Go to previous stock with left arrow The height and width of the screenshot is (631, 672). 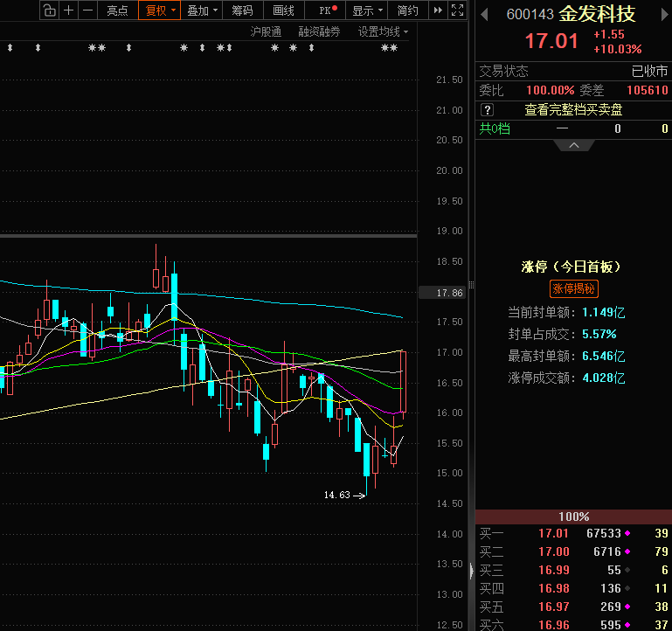point(484,15)
